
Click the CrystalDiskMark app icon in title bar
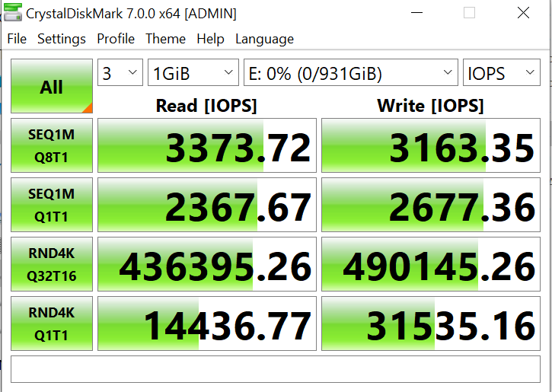[14, 13]
